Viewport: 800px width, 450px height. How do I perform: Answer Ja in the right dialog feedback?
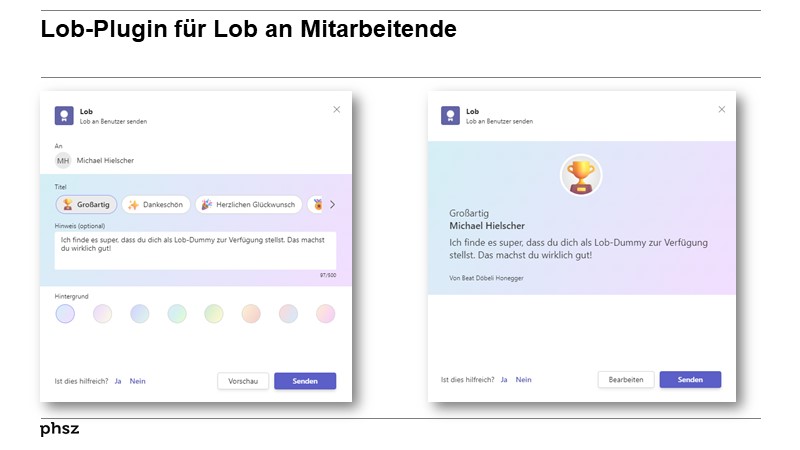(x=504, y=380)
